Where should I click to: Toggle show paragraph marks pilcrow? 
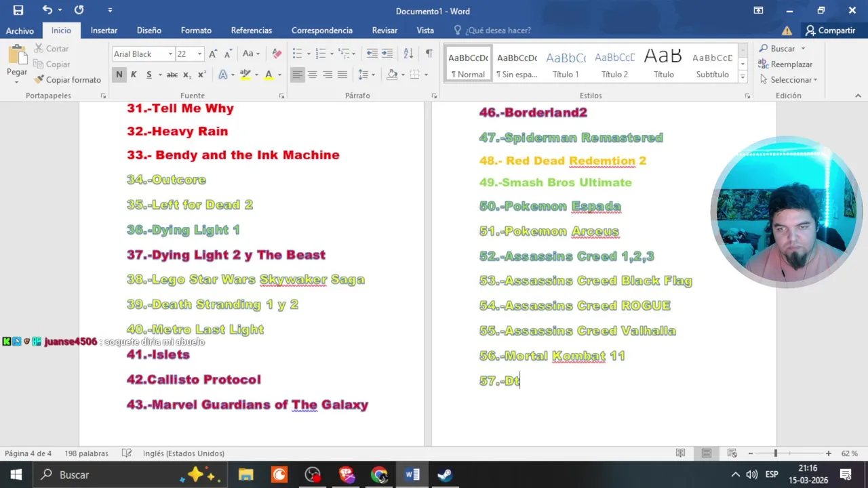click(429, 54)
